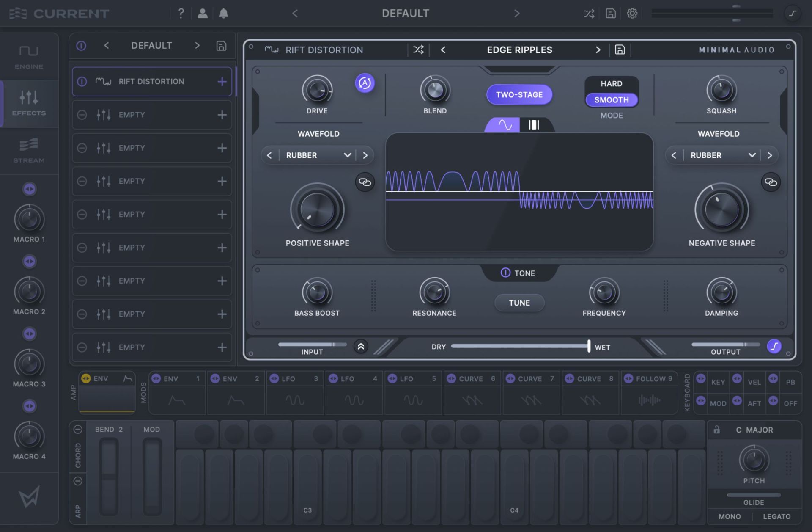Toggle the auto-gain button next to Drive
The image size is (812, 532).
click(365, 83)
